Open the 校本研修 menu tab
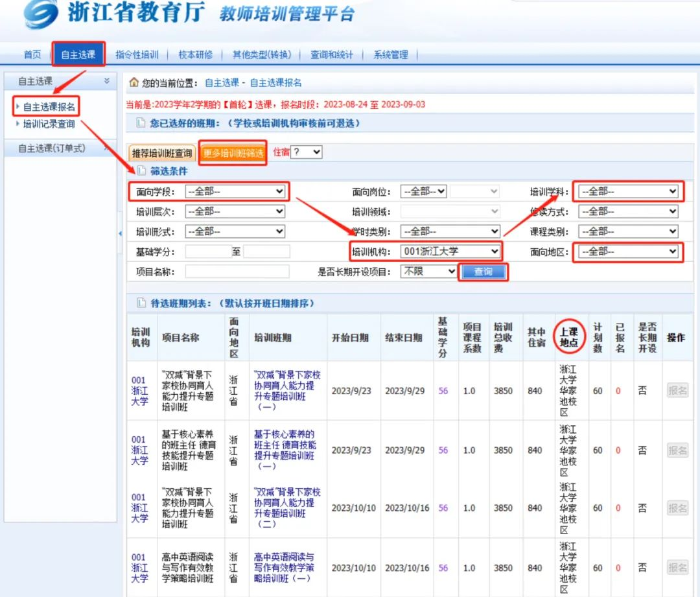Image resolution: width=700 pixels, height=597 pixels. coord(195,54)
